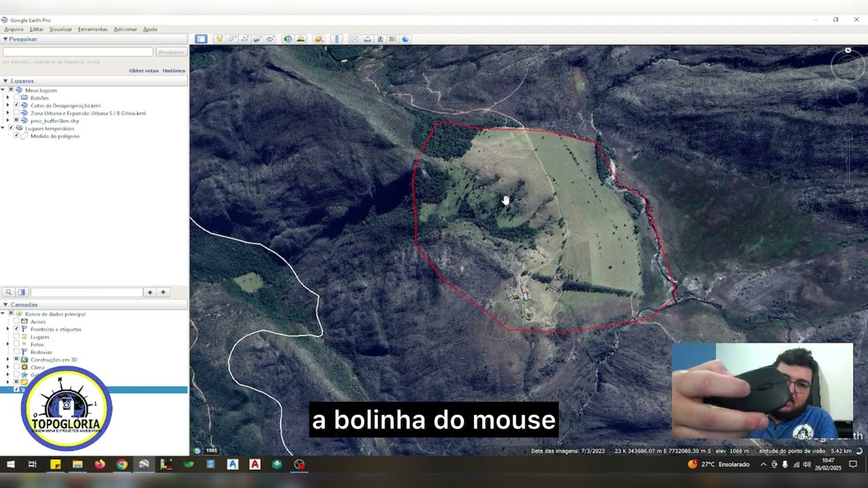Image resolution: width=868 pixels, height=488 pixels.
Task: Click the panel split icon beside the magnifier
Action: pos(22,292)
